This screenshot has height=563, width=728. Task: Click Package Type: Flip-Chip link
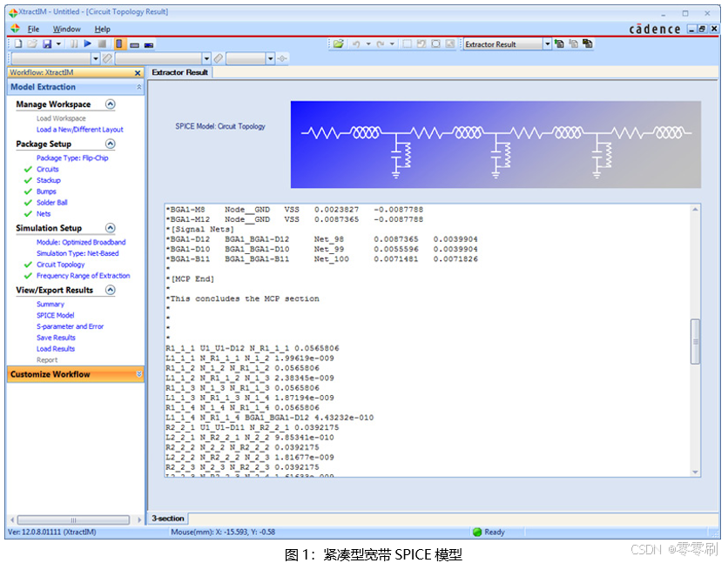pyautogui.click(x=72, y=158)
